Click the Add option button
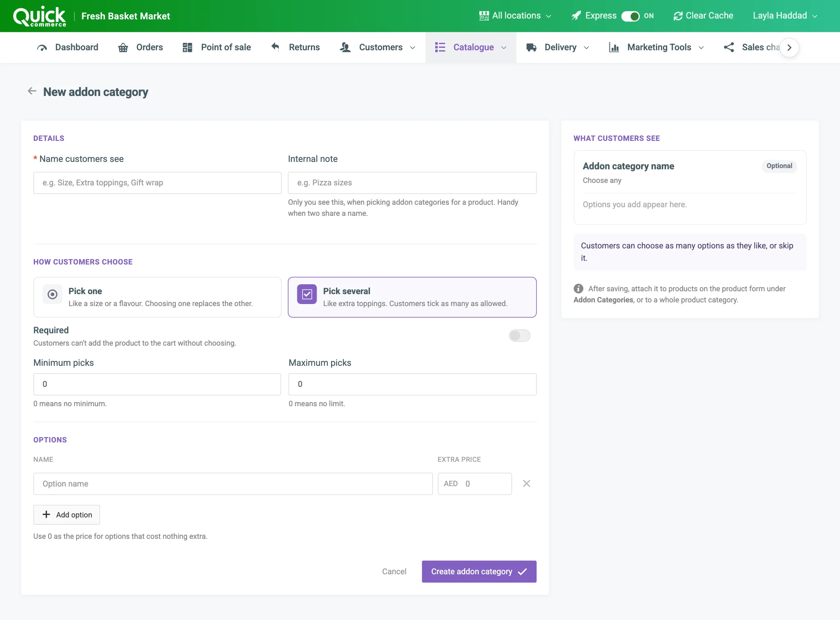Viewport: 840px width, 620px height. click(67, 515)
